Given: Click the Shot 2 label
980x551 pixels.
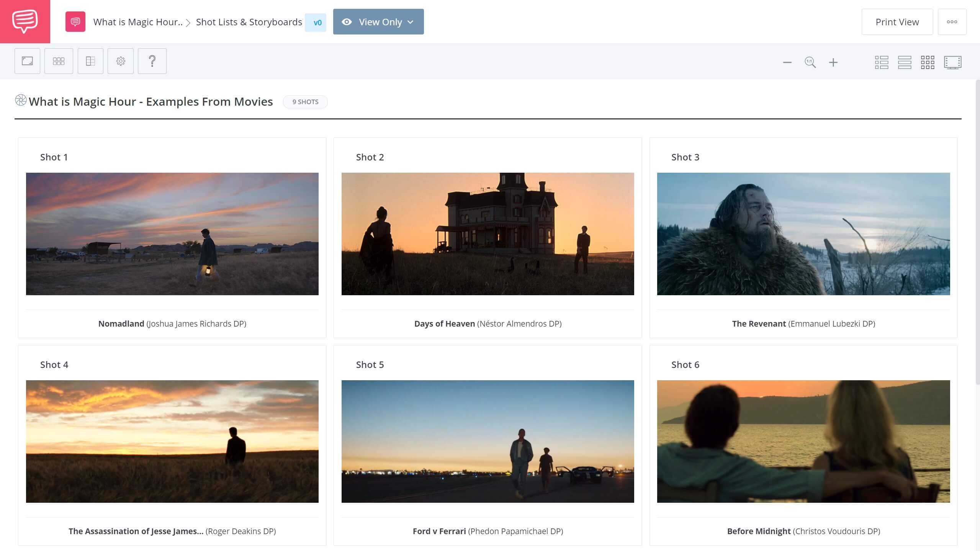Looking at the screenshot, I should (370, 157).
